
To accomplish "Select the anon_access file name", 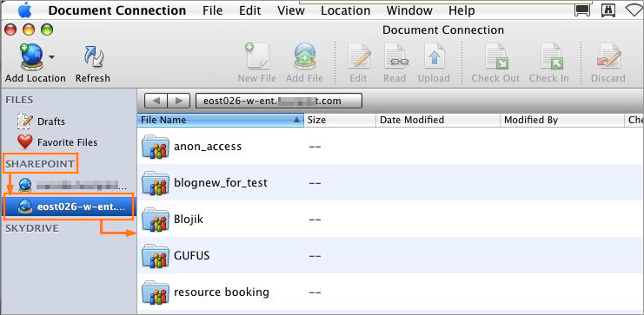I will click(208, 147).
